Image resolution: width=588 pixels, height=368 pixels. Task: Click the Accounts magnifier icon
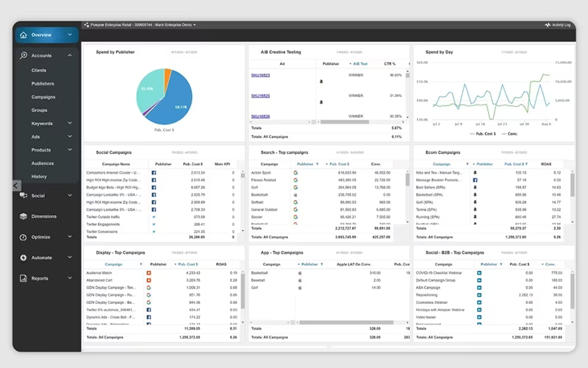point(24,56)
